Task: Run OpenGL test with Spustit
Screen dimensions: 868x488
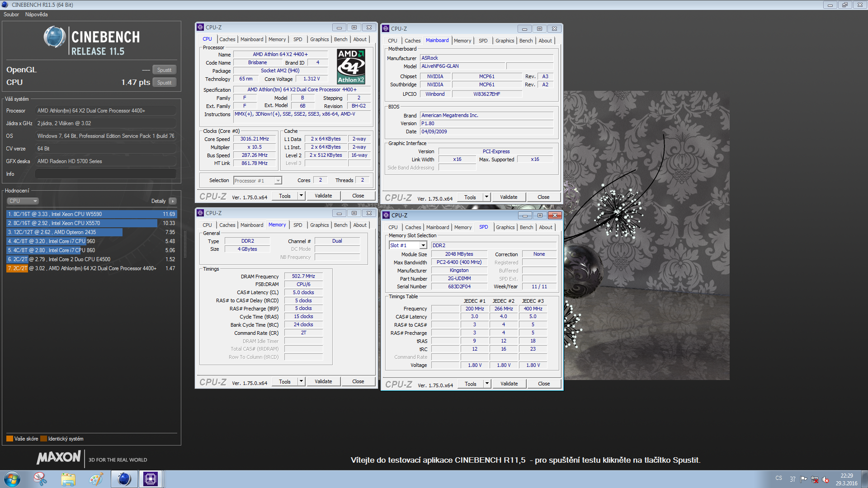Action: (x=164, y=70)
